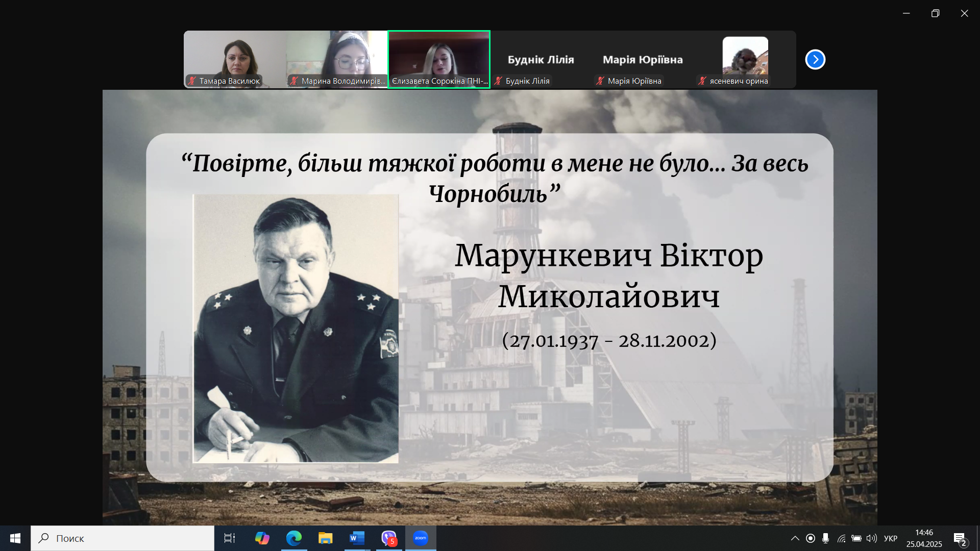Switch the УКР input language indicator
The height and width of the screenshot is (551, 980).
pyautogui.click(x=891, y=538)
